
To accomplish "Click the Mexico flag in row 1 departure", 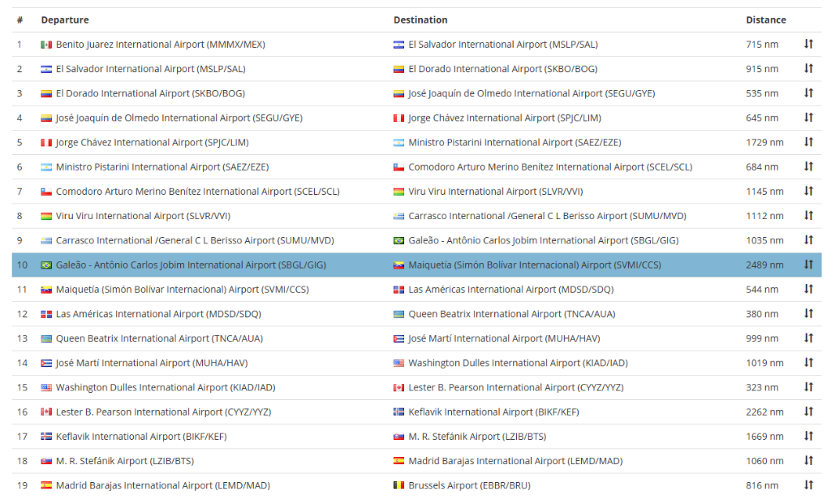I will click(x=46, y=45).
